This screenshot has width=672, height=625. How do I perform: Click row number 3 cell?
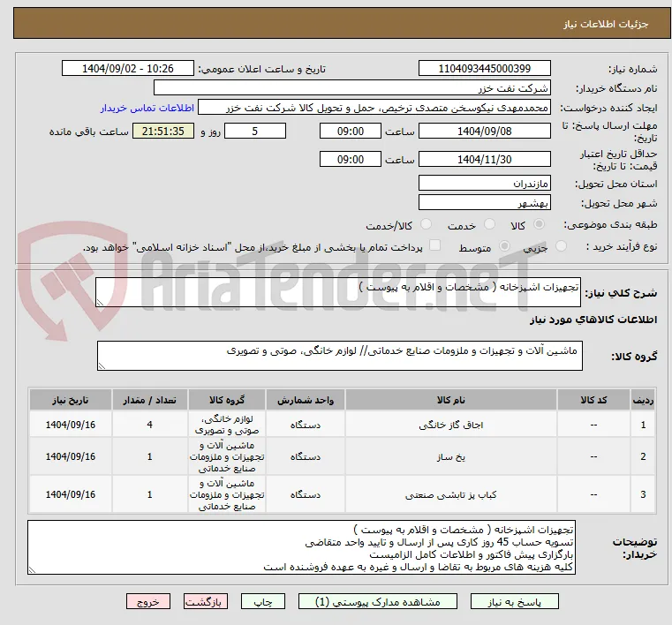click(643, 494)
